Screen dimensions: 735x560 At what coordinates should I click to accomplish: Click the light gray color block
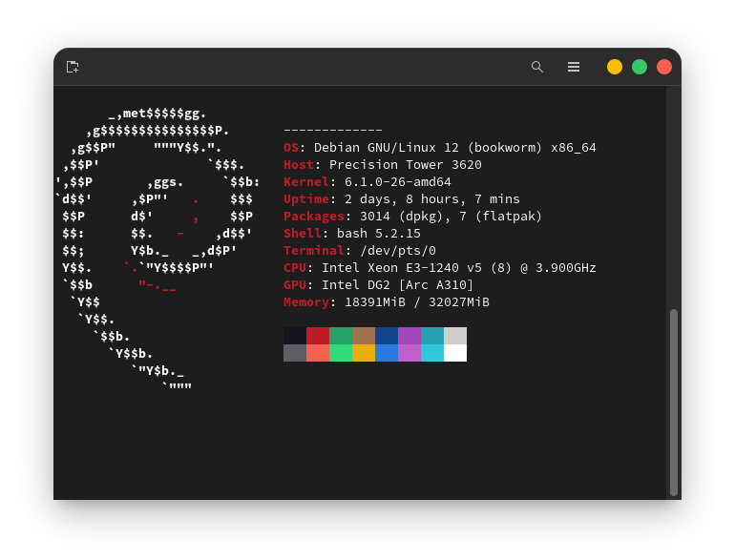pos(455,336)
